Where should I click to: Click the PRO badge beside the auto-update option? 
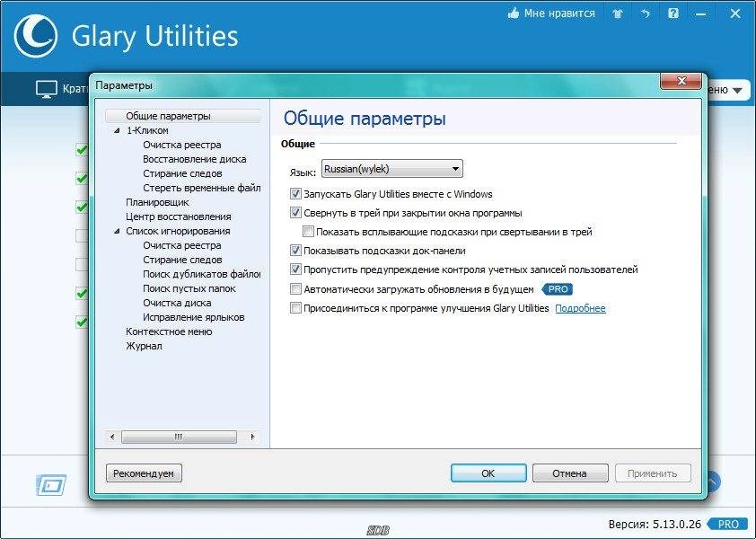point(558,289)
